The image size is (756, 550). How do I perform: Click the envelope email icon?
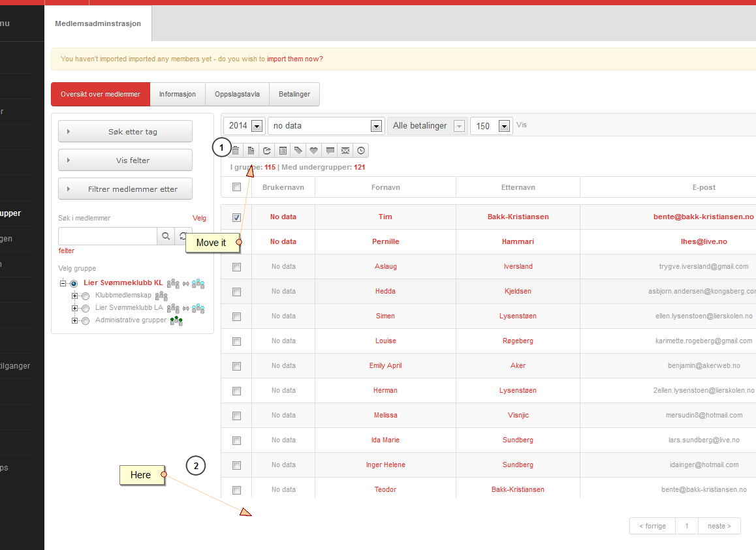pos(345,151)
